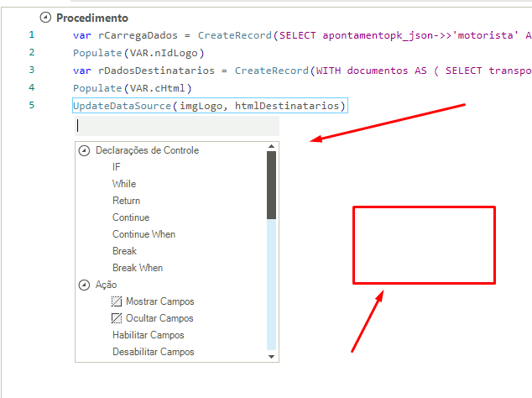Choose Habilitar Campos action

(148, 335)
